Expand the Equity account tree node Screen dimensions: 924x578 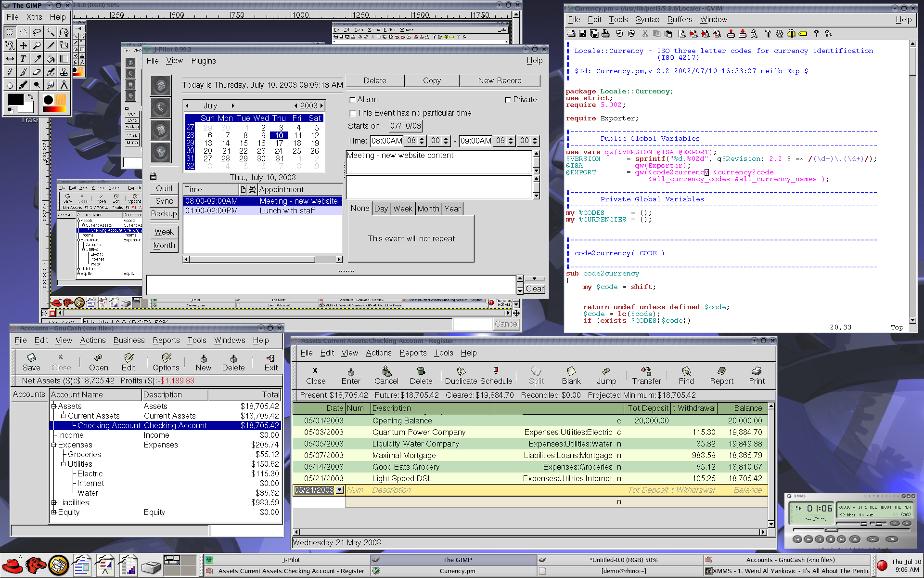coord(54,512)
